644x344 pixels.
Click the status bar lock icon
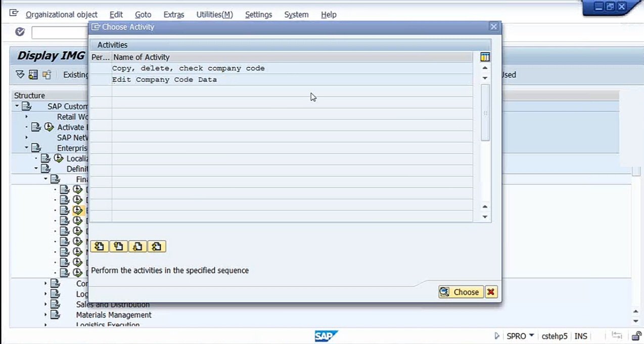click(x=636, y=336)
